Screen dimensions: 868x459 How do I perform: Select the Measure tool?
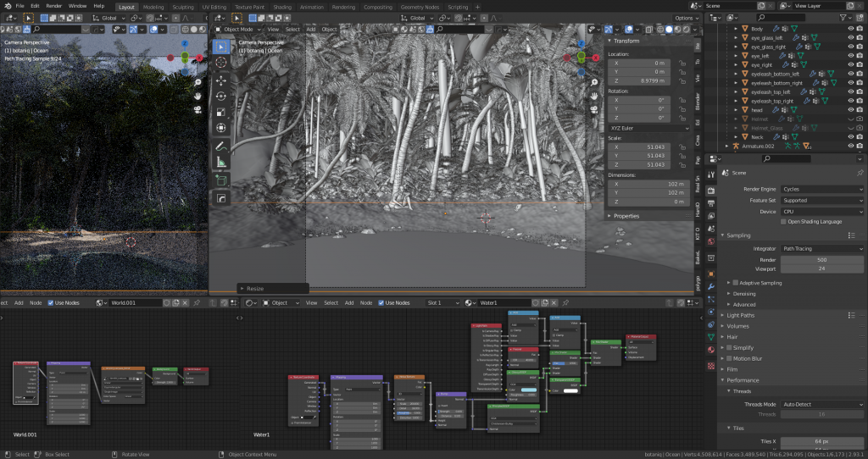coord(221,162)
